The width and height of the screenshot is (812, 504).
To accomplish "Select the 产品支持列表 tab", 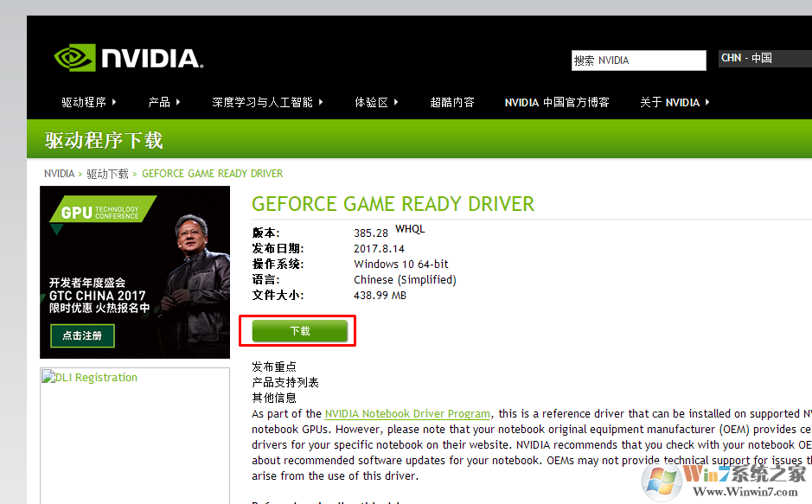I will tap(285, 382).
